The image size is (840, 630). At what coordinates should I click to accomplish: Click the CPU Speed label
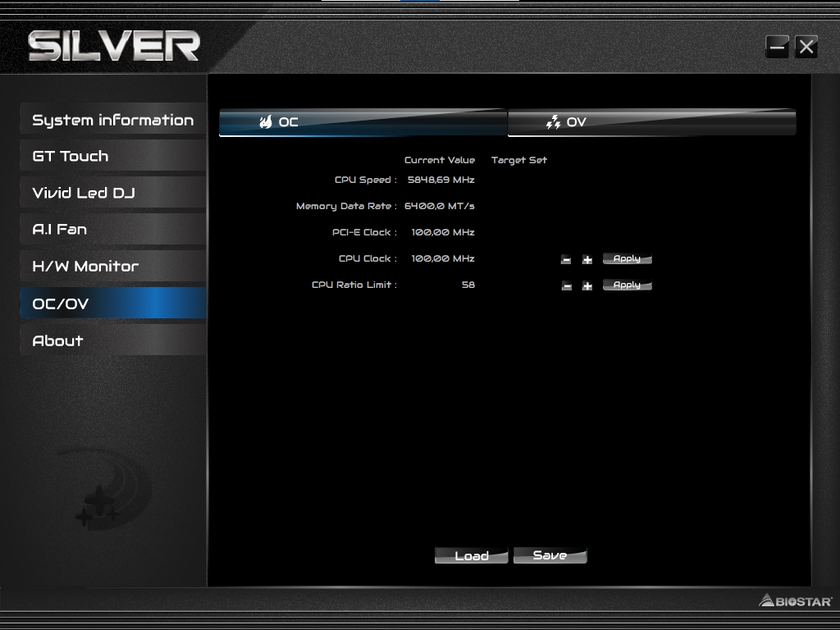(366, 180)
